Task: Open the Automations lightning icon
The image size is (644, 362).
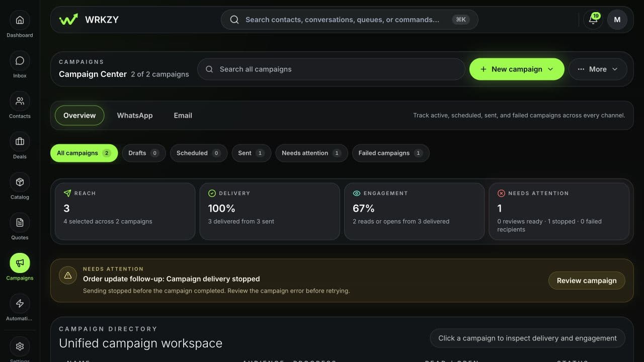Action: pyautogui.click(x=20, y=304)
